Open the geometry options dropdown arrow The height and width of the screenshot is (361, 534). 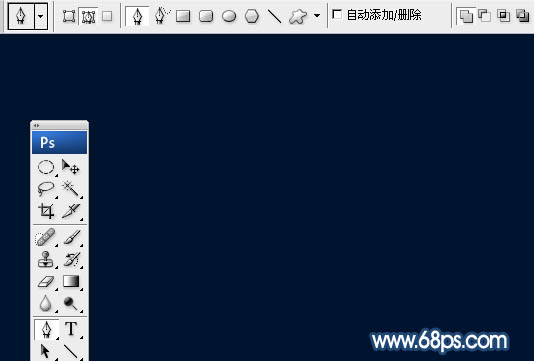(317, 16)
